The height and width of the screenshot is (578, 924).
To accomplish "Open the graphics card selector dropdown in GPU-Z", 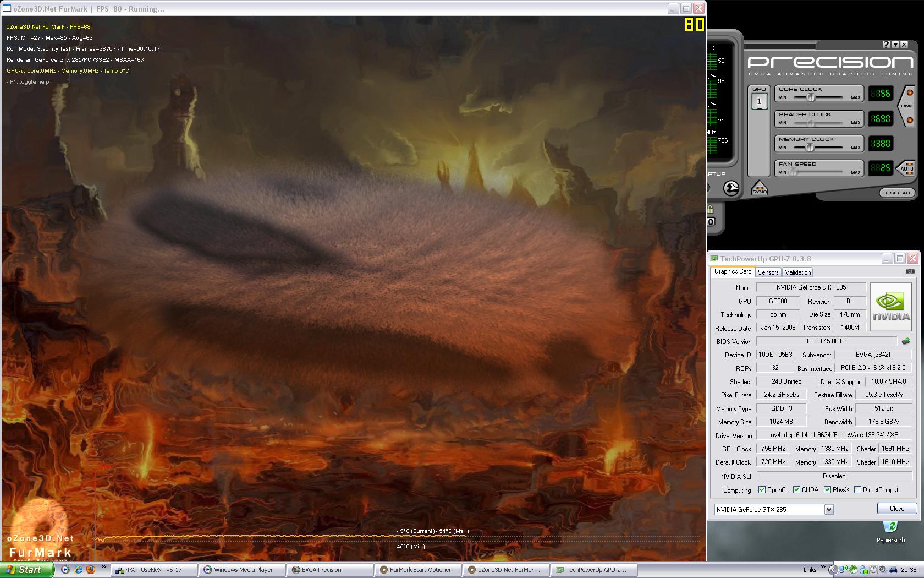I will [x=829, y=510].
